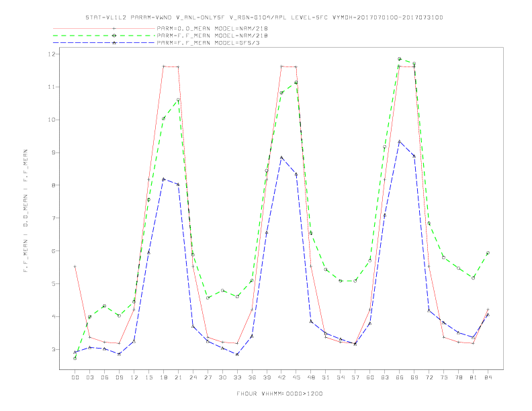This screenshot has height=411, width=532.
Task: Click x-axis tick label 09
Action: (119, 377)
